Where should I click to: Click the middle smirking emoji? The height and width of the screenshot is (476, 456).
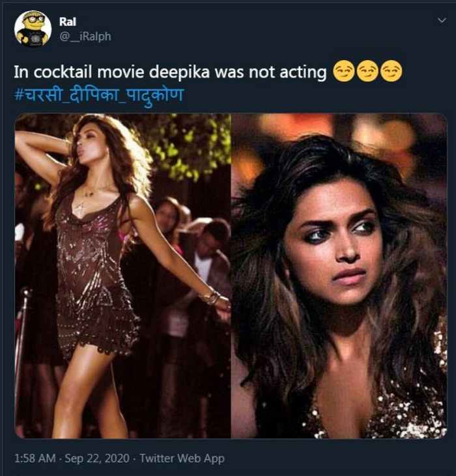pos(367,72)
